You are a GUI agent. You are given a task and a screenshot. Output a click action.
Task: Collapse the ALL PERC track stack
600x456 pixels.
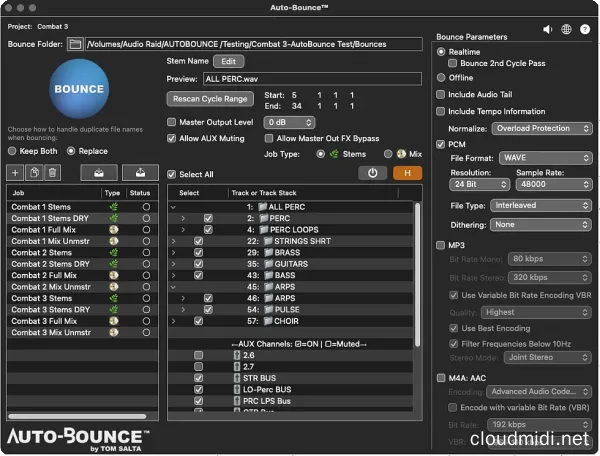173,206
